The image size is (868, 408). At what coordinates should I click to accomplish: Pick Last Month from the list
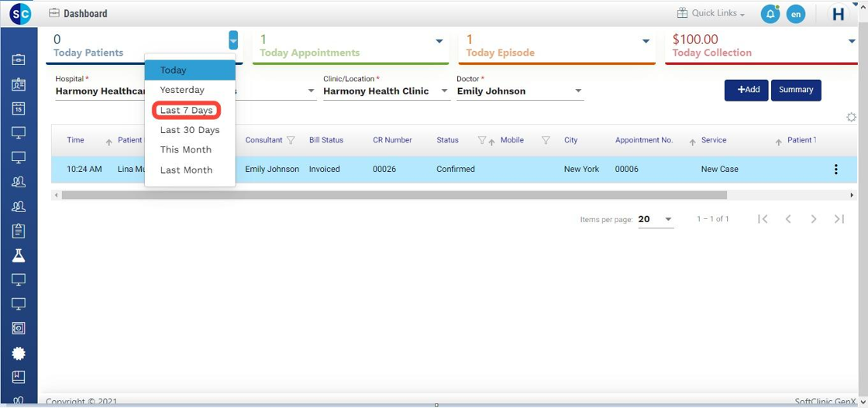(190, 170)
